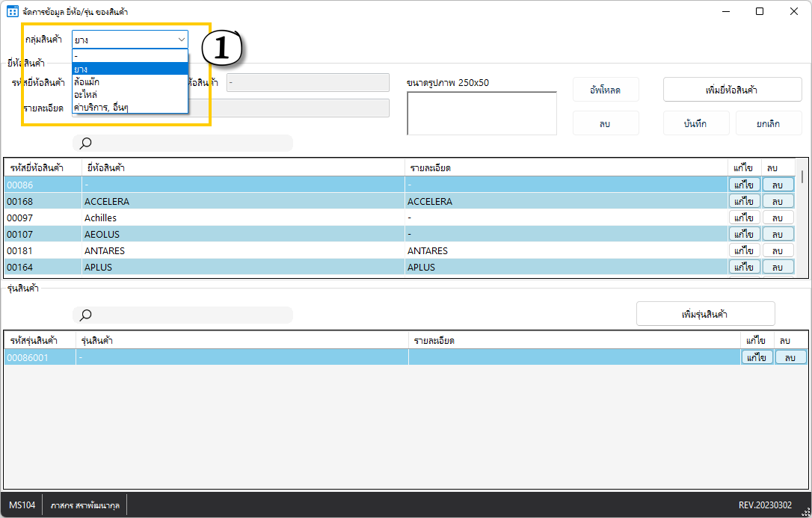The width and height of the screenshot is (812, 518).
Task: Edit the ACCELERA brand row
Action: pos(744,202)
